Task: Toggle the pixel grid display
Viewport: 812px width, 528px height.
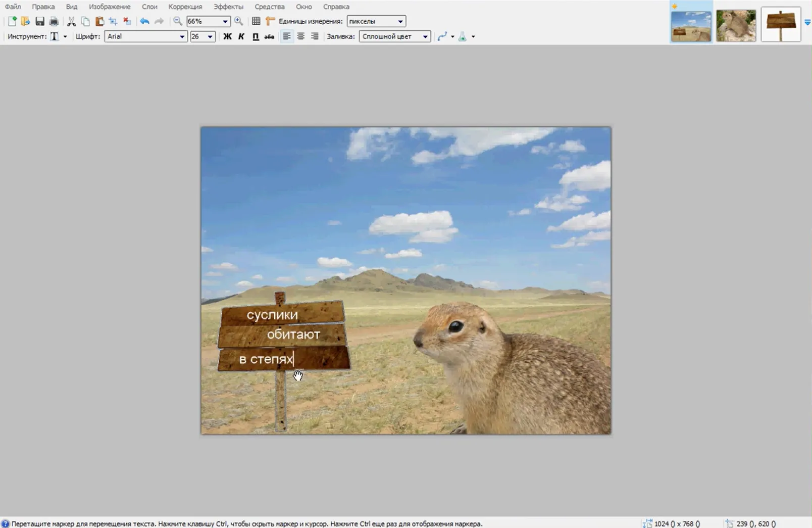Action: point(256,21)
